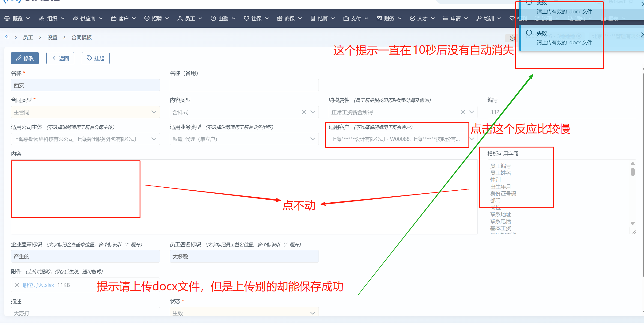This screenshot has width=644, height=325.
Task: Remove the 职位导入.xlsx attachment with X icon
Action: 17,285
